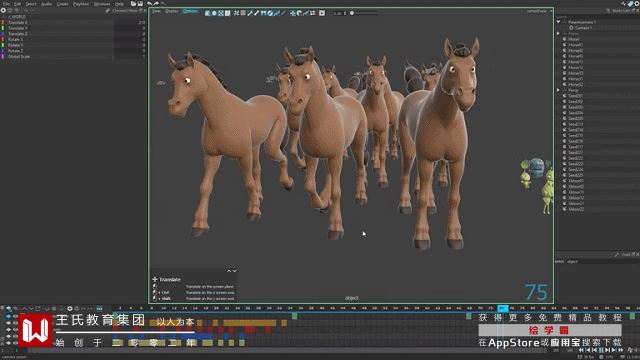Switch to the viewport Display tab
This screenshot has width=640, height=360.
coord(172,11)
